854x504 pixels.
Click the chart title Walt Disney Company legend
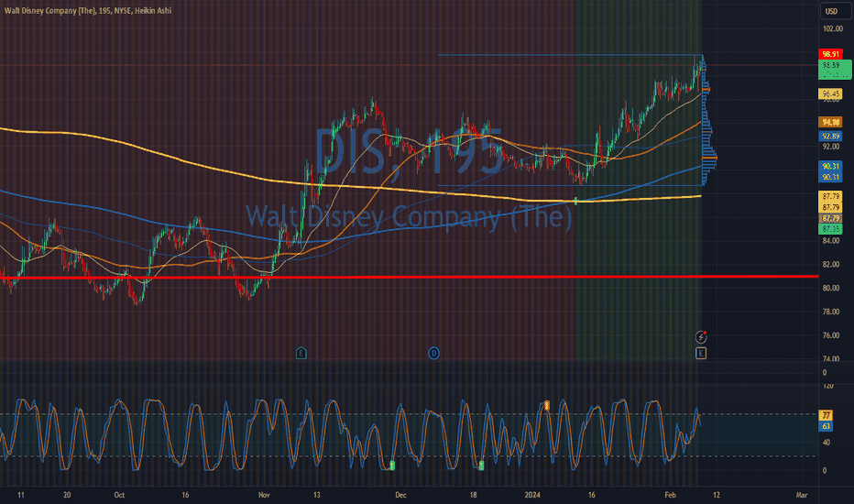[88, 10]
